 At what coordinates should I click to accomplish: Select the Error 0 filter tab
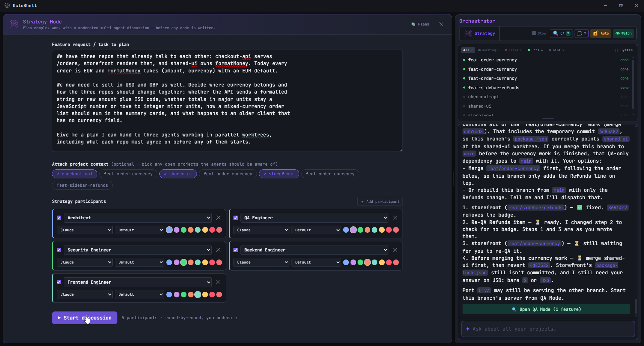pos(514,50)
